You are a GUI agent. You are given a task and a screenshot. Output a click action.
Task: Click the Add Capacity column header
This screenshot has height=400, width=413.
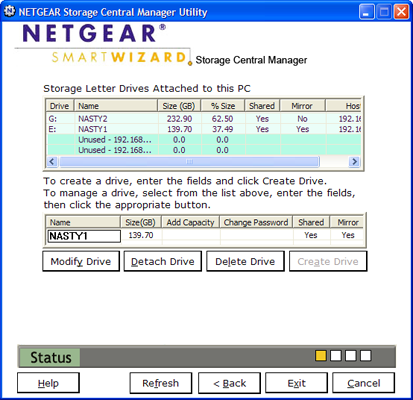[x=190, y=222]
